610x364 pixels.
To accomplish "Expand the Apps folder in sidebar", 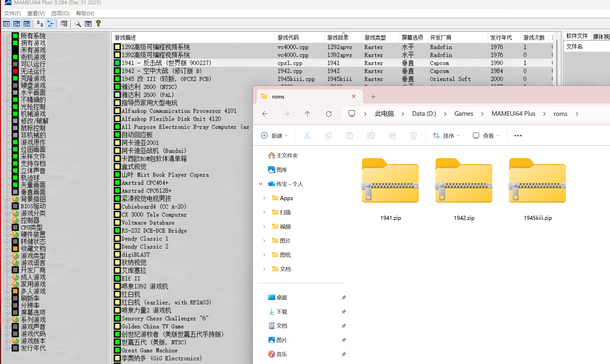I will pos(264,198).
